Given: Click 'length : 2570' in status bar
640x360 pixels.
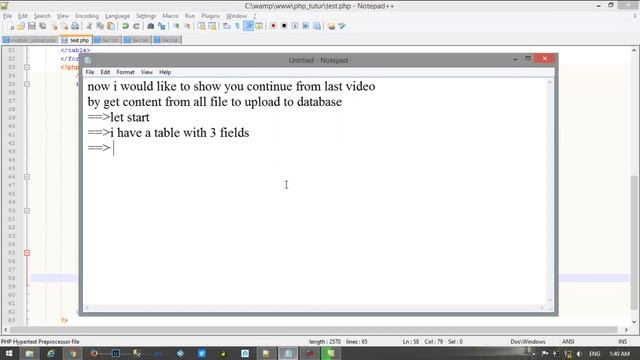Looking at the screenshot, I should point(324,342).
